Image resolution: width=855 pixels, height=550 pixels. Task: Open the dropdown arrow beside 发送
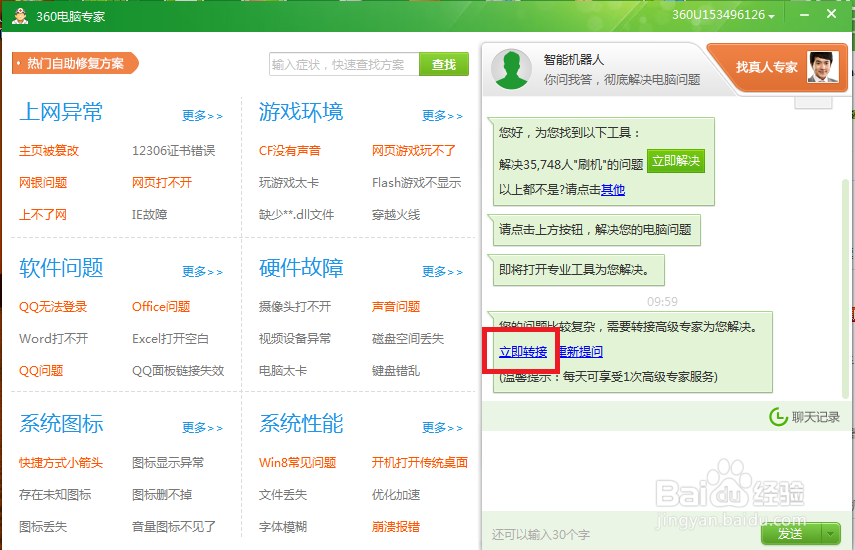tap(831, 534)
